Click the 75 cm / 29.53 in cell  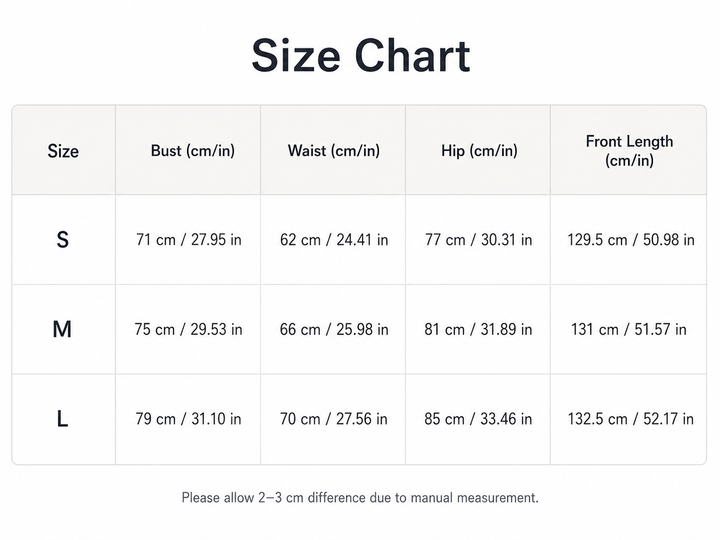click(x=188, y=329)
